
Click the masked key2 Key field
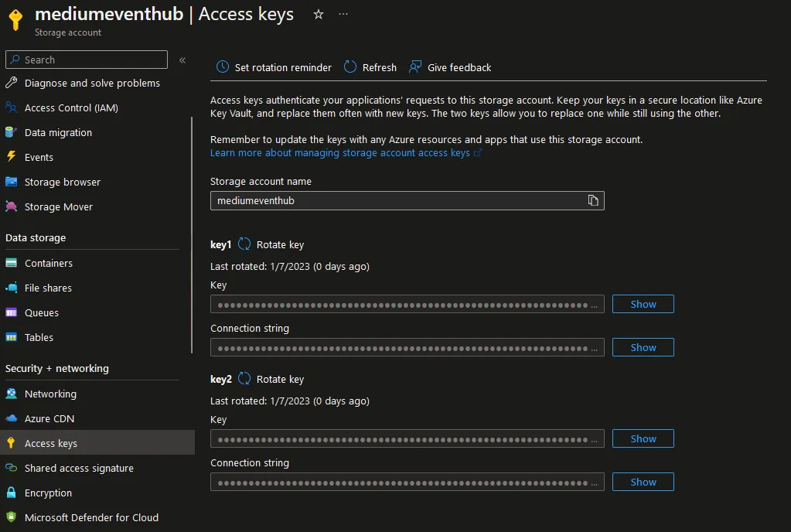407,438
